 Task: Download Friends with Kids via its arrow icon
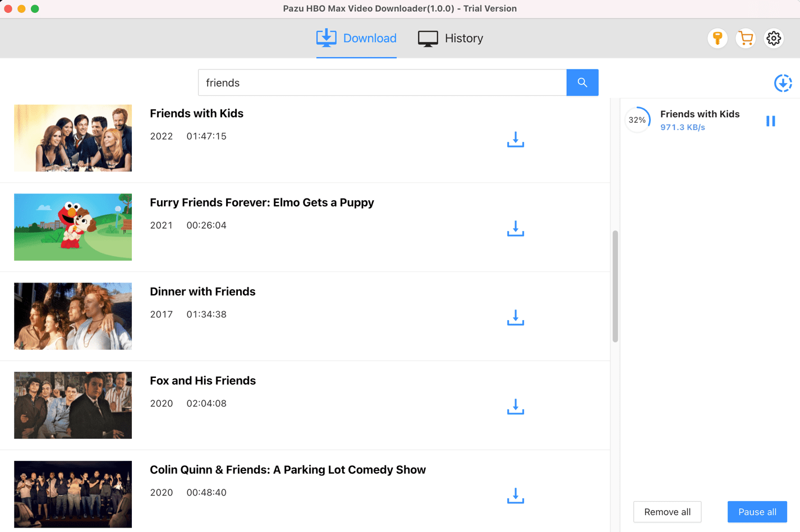click(515, 140)
